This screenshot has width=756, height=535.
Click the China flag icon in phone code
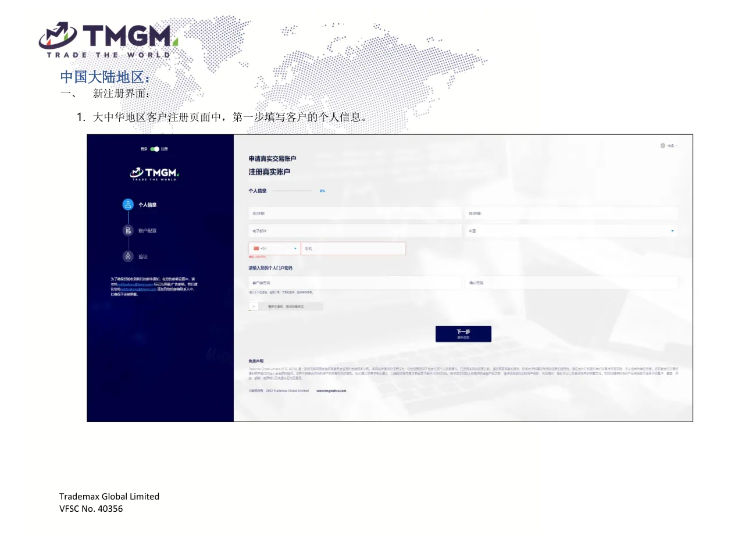[256, 248]
